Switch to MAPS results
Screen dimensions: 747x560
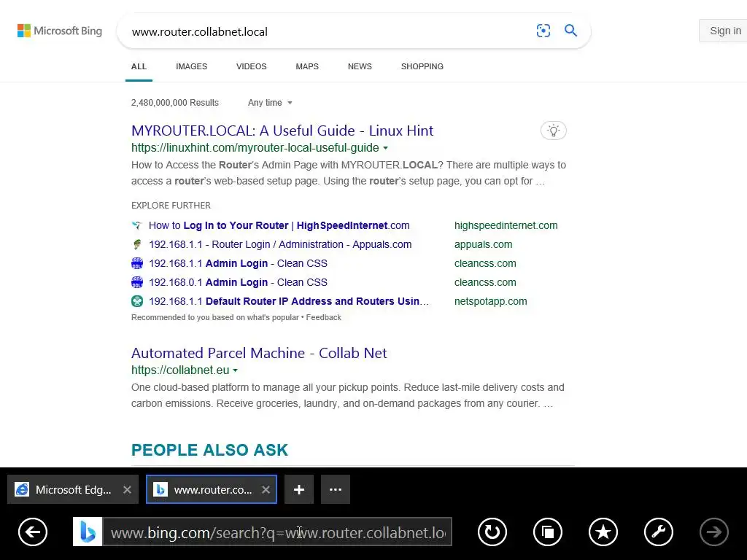307,66
